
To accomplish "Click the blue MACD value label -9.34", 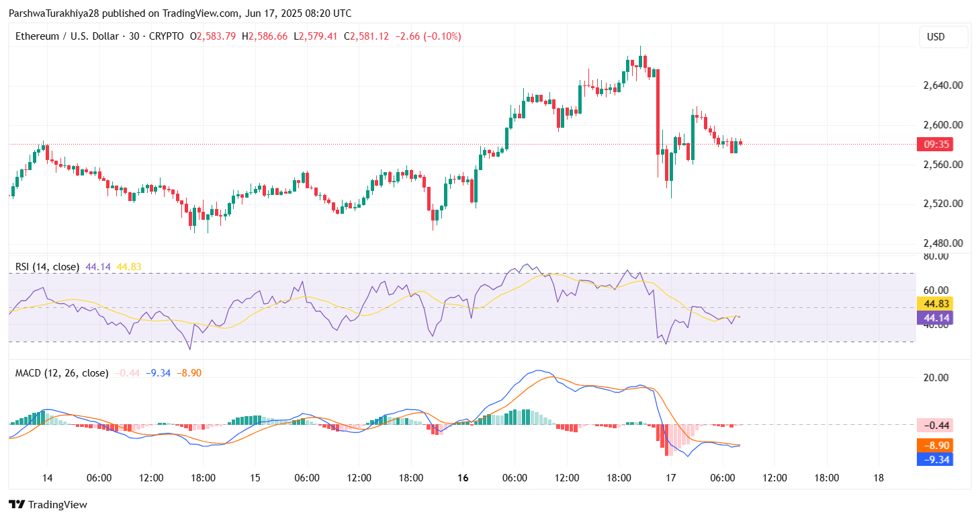I will [x=936, y=459].
